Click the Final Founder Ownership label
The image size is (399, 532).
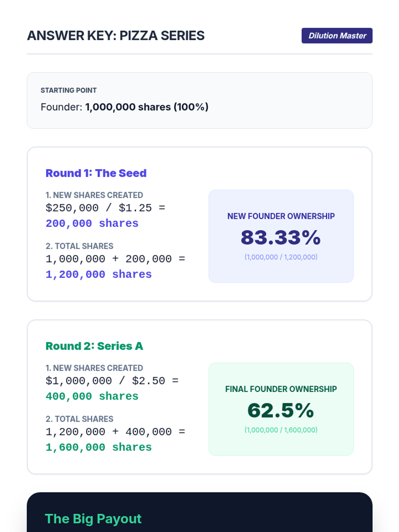point(281,389)
